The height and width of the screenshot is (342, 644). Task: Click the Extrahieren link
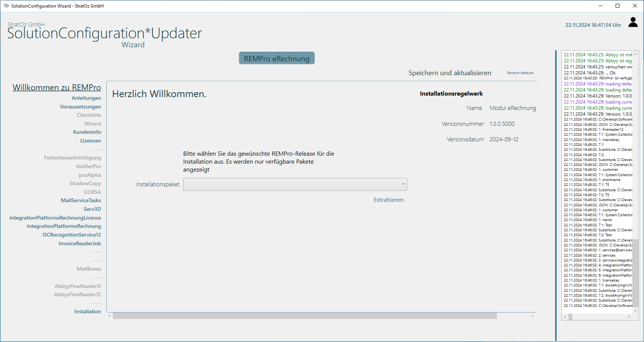point(388,200)
